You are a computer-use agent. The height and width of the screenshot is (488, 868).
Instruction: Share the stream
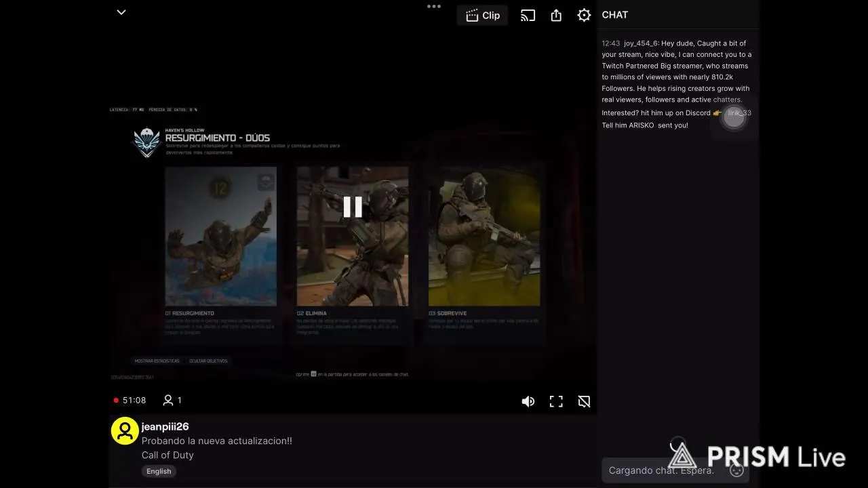point(556,15)
